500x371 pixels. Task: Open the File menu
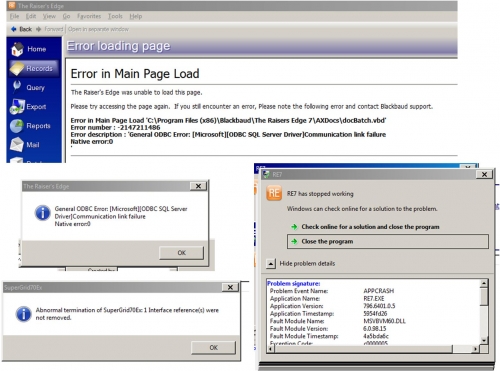point(14,16)
